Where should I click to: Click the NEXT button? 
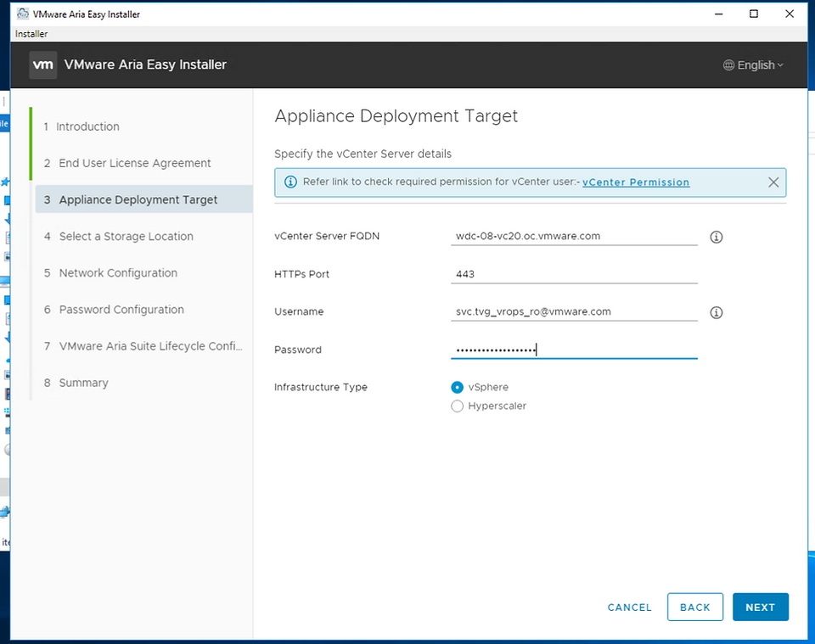click(x=761, y=608)
